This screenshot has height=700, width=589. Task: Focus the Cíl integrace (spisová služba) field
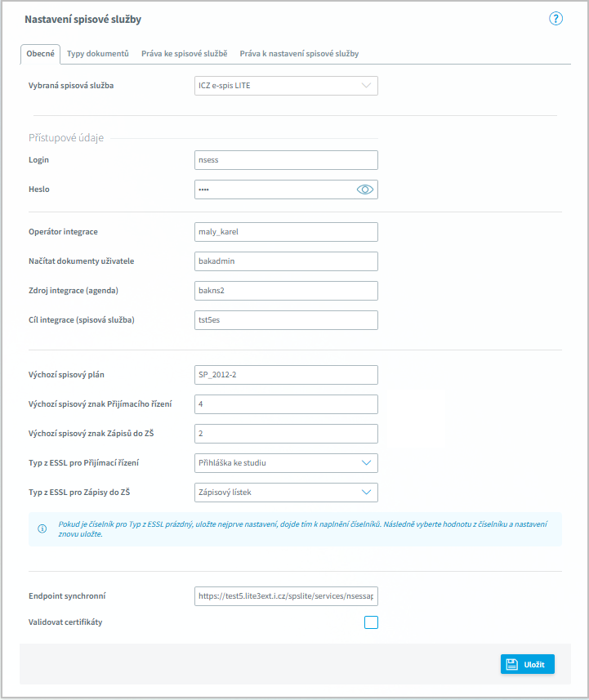[286, 320]
